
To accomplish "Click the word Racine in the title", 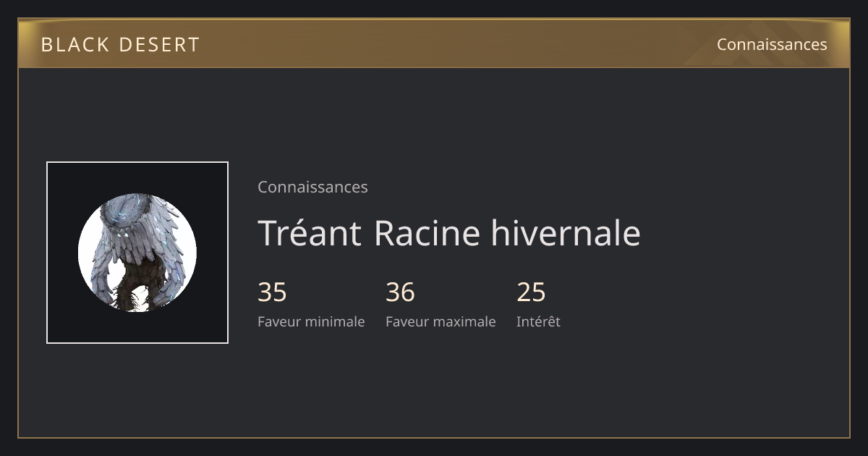I will 427,233.
